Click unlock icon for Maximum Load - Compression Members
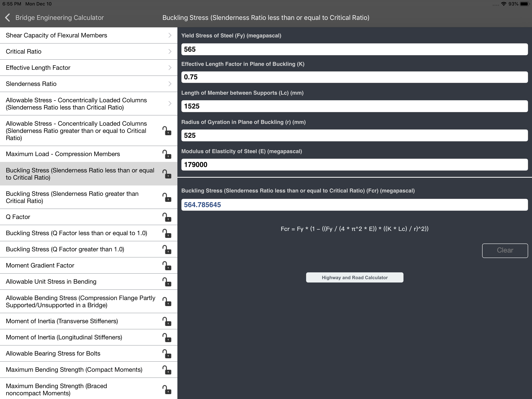The image size is (532, 399). click(x=167, y=154)
